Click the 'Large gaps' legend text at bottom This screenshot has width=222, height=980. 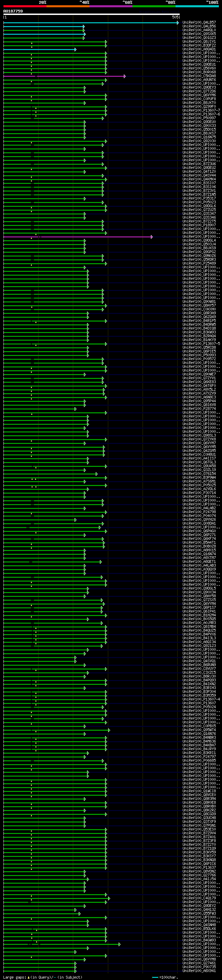[15, 977]
